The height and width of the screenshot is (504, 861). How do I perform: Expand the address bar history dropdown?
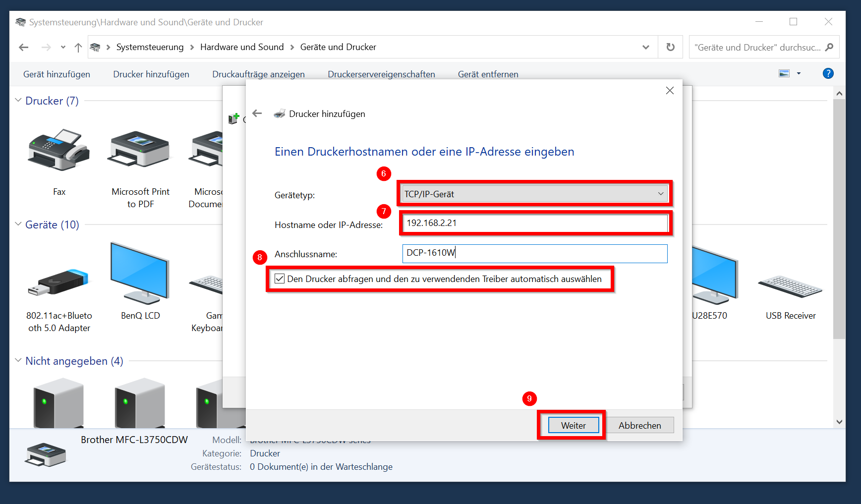[645, 47]
